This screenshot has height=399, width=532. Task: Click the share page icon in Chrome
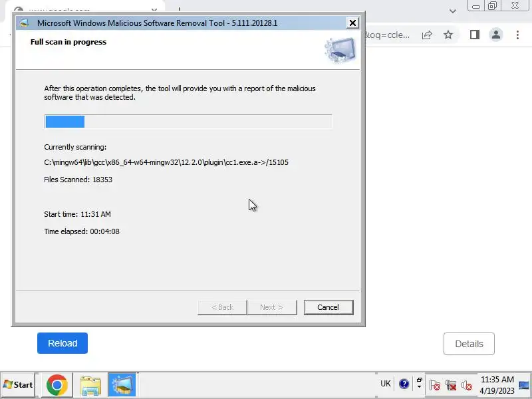427,35
